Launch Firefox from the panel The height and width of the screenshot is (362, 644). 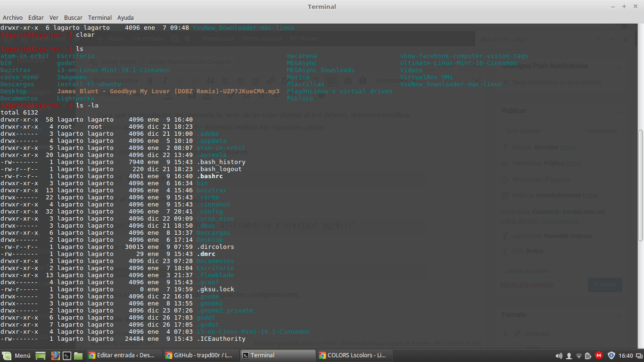[55, 355]
